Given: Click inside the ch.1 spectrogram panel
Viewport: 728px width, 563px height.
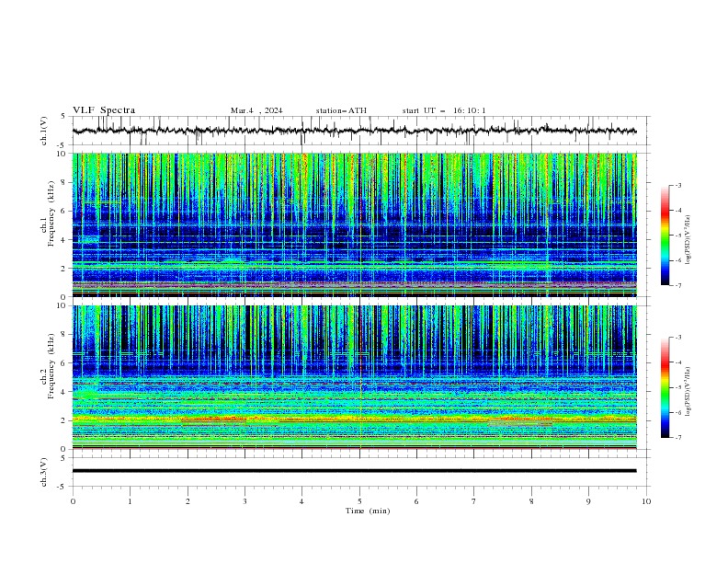Looking at the screenshot, I should click(354, 224).
